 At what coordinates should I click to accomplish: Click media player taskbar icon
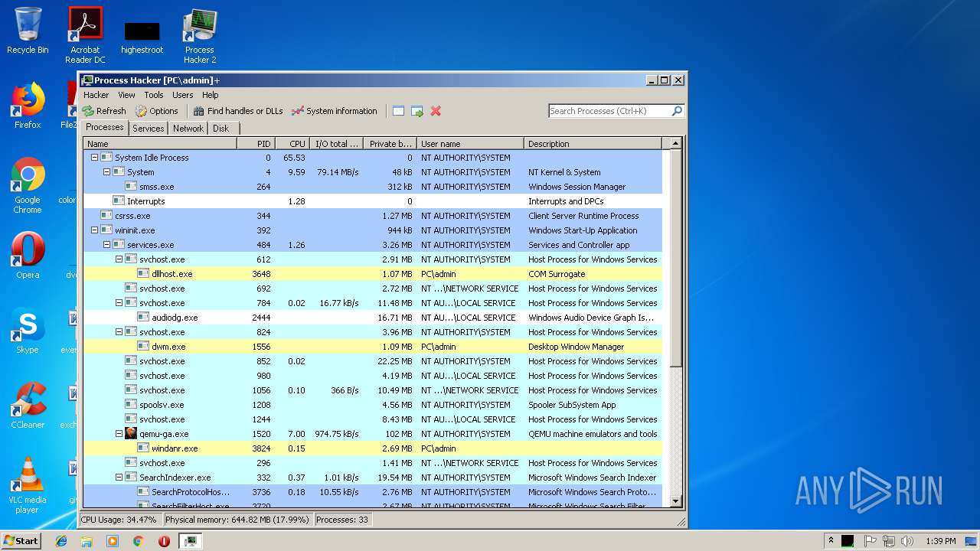click(113, 541)
